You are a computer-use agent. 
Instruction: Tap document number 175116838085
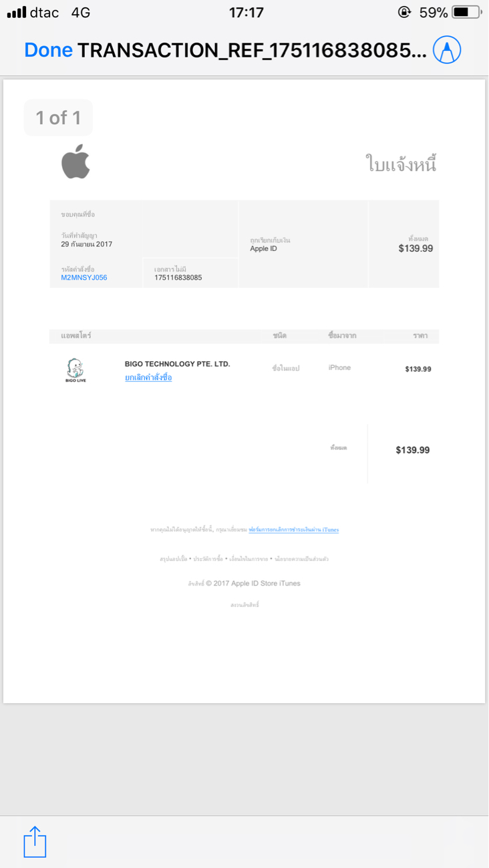(178, 278)
